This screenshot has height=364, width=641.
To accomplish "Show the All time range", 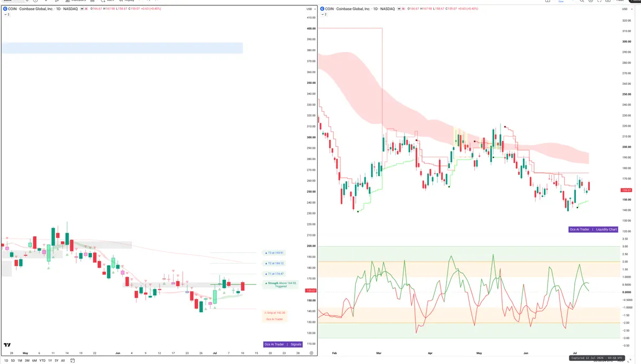I will click(x=62, y=361).
